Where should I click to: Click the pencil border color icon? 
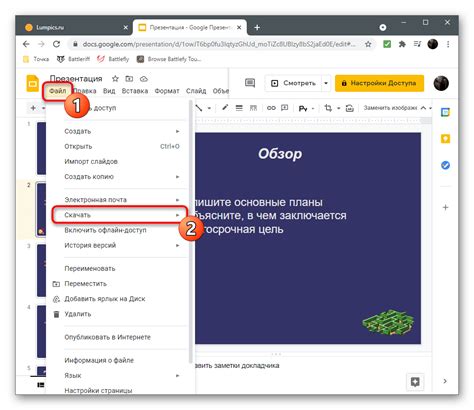pyautogui.click(x=225, y=108)
